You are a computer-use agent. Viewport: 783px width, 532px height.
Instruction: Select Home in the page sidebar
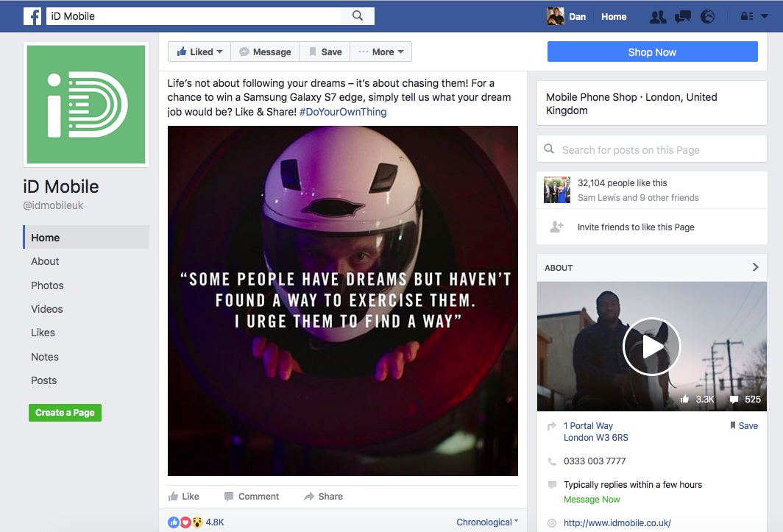pos(86,237)
